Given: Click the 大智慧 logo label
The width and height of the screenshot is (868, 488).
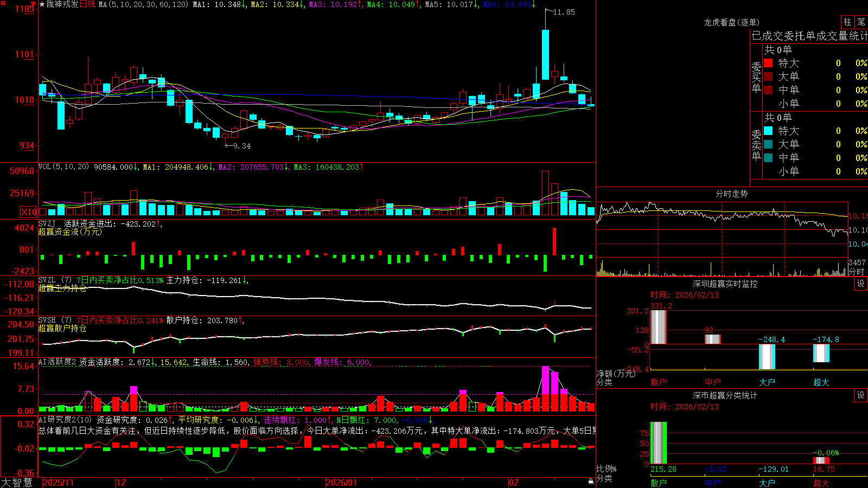Looking at the screenshot, I should [16, 483].
